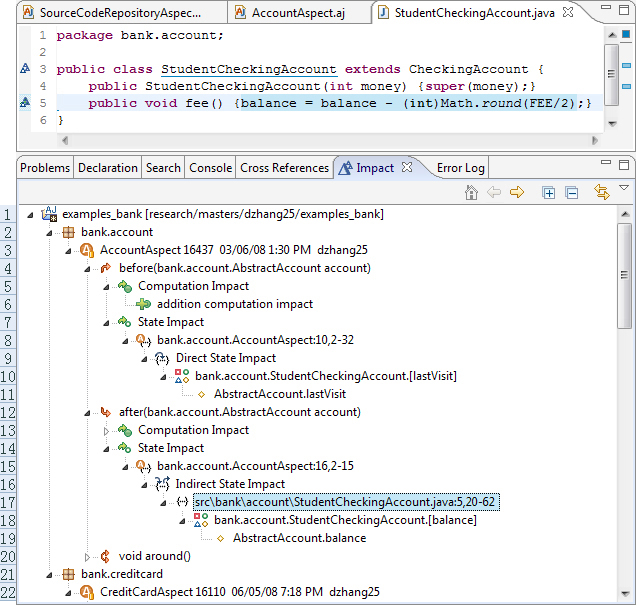
Task: Toggle Link with Editor double-arrow icon
Action: pos(602,192)
